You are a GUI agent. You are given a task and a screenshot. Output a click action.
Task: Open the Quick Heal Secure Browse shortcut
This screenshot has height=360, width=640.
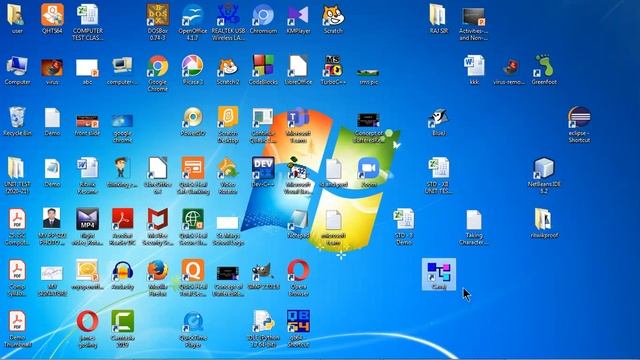coord(193,220)
